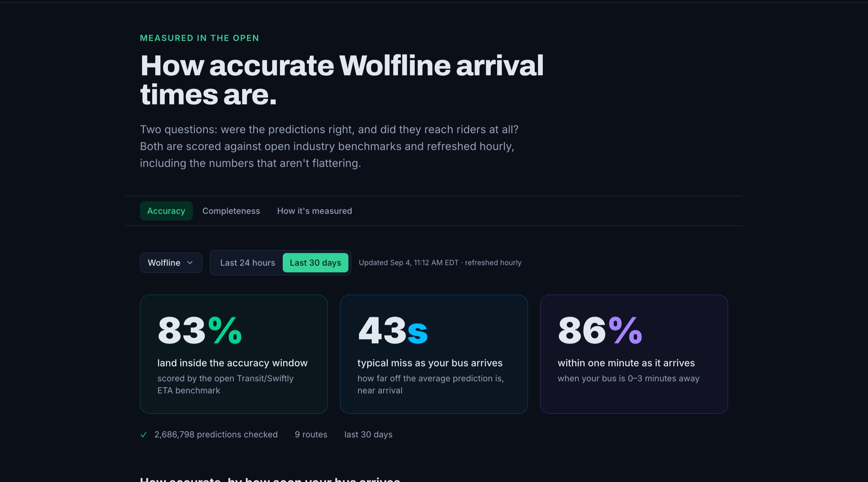Click the last 30 days summary label

click(x=368, y=435)
